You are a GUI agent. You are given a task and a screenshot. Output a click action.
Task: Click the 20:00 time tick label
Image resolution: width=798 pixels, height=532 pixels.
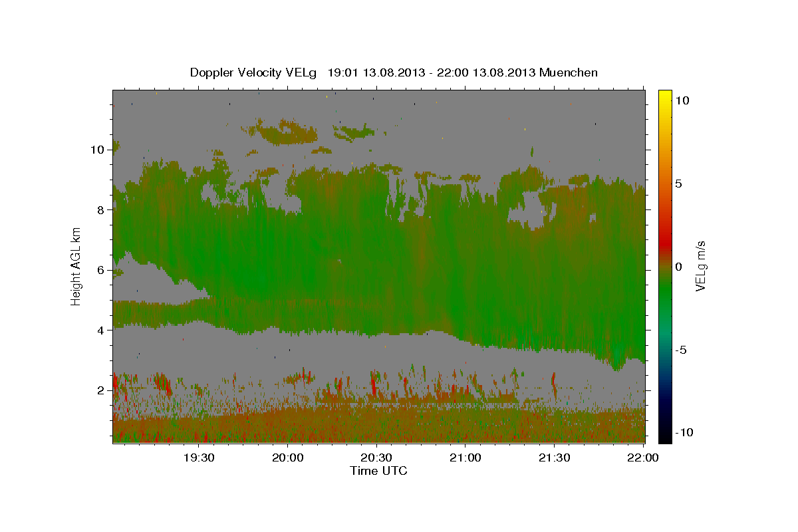pos(288,458)
